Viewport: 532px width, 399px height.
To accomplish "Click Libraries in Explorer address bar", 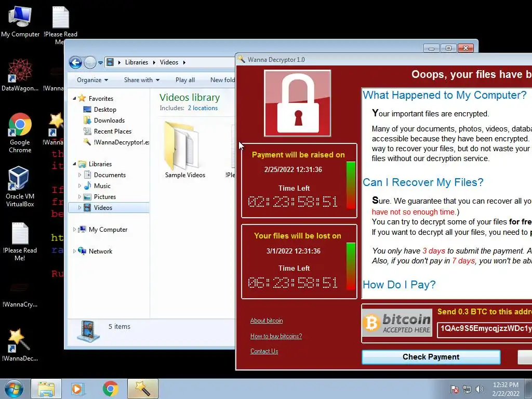I will click(x=137, y=62).
